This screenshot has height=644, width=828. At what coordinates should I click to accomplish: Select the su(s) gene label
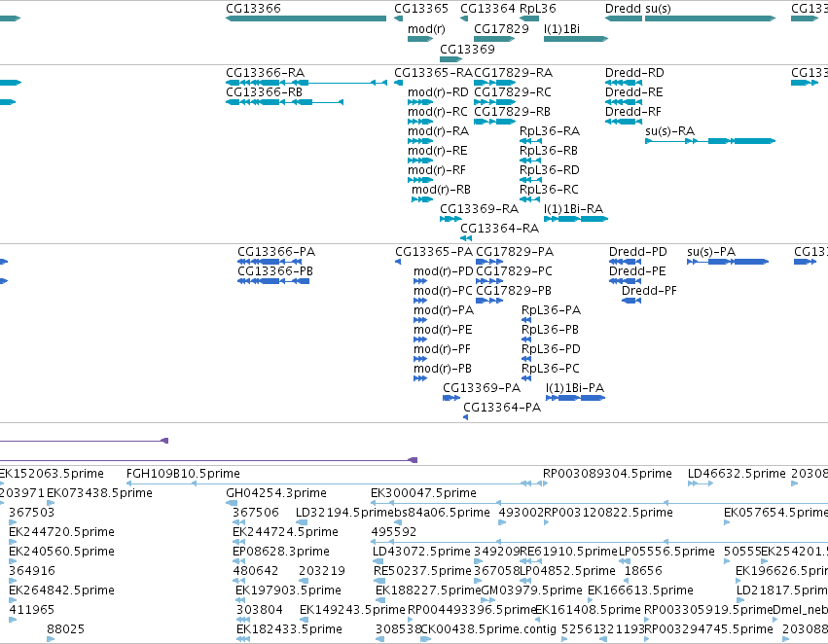tap(658, 9)
